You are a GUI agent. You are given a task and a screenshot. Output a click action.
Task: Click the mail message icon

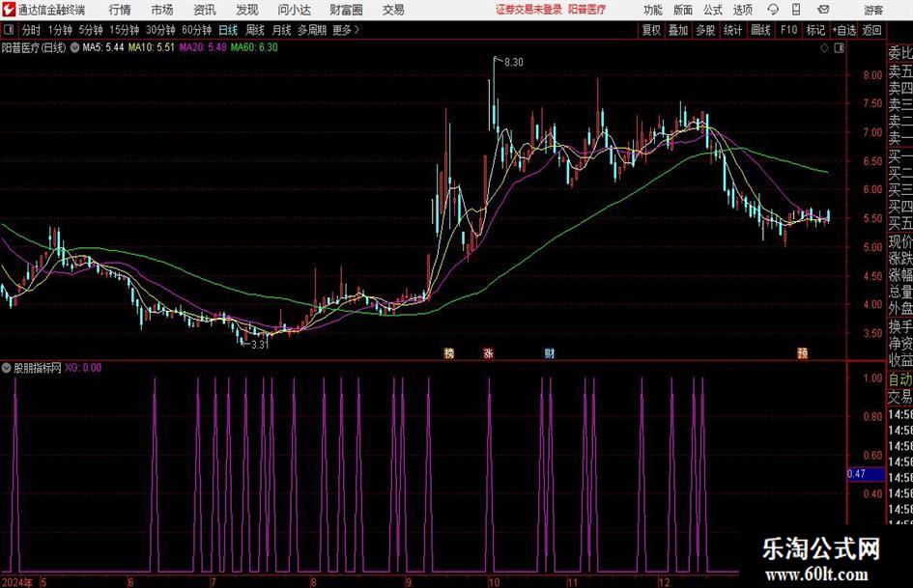point(823,10)
